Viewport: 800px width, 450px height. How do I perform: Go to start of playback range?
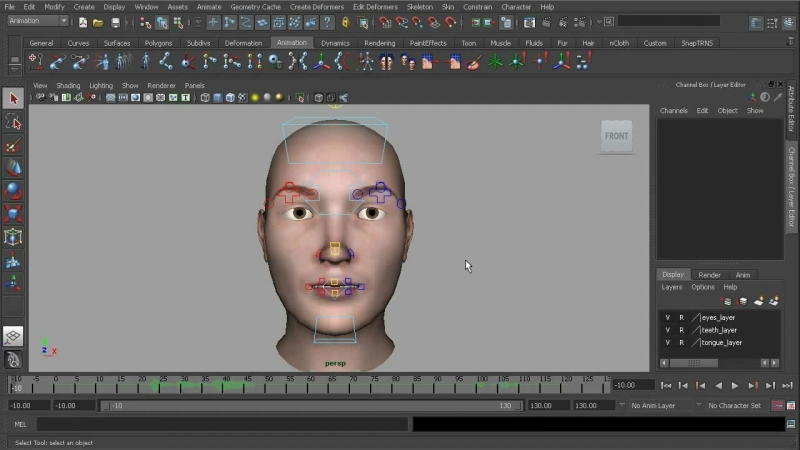point(666,386)
